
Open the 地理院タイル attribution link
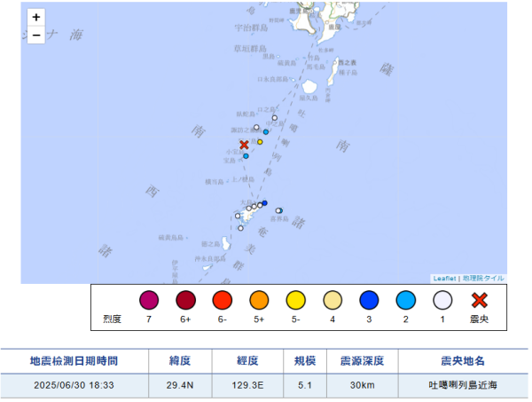point(483,279)
